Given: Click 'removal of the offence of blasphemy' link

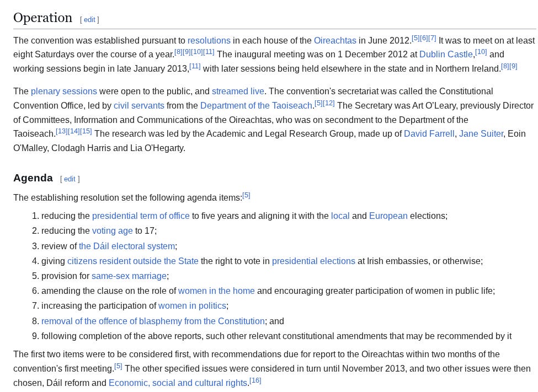Looking at the screenshot, I should 153,321.
